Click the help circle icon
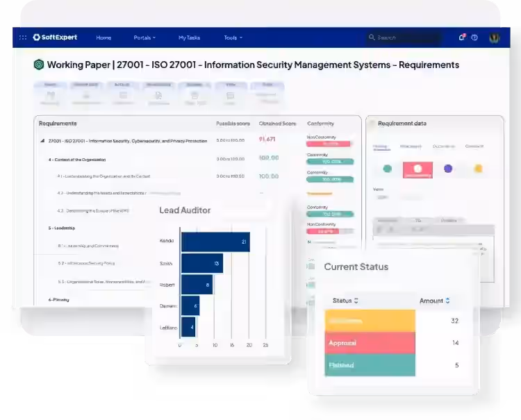The width and height of the screenshot is (521, 420). pyautogui.click(x=474, y=37)
